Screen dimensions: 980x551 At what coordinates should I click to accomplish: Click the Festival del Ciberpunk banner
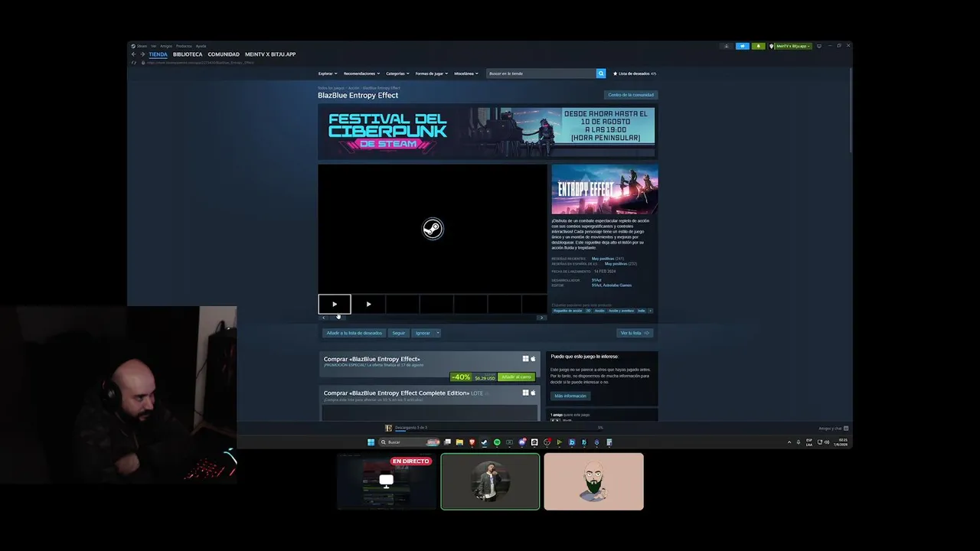coord(488,132)
